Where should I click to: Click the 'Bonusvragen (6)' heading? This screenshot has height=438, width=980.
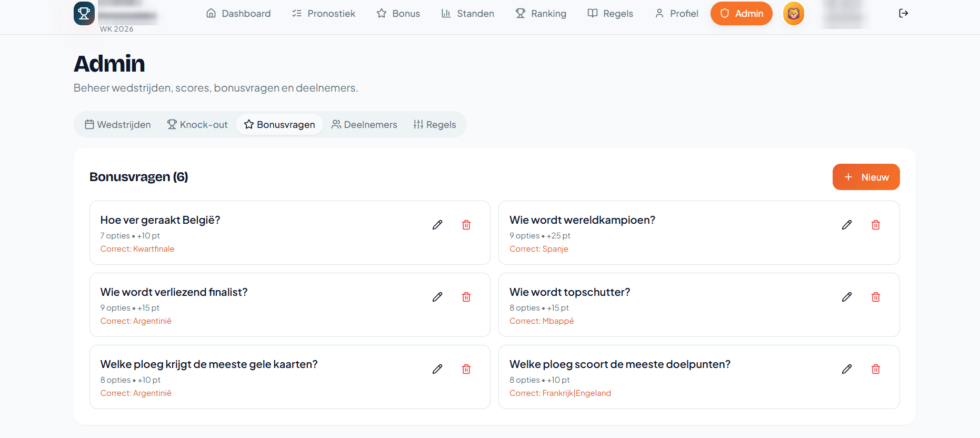[x=139, y=177]
